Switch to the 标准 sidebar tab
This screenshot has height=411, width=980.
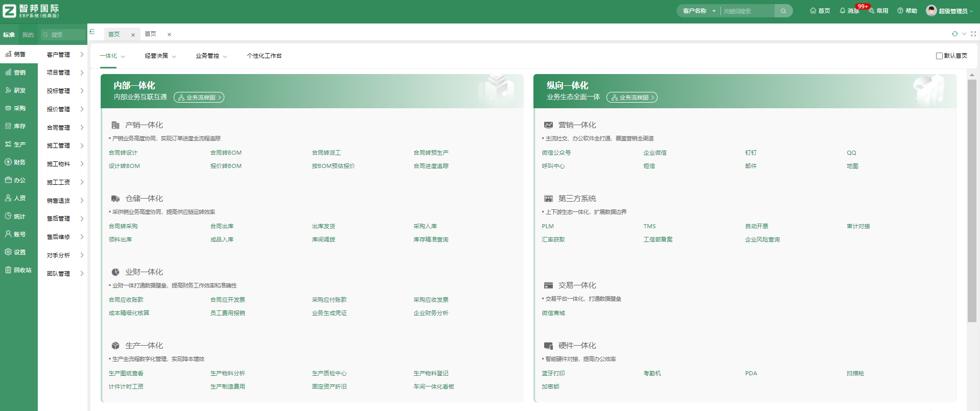[x=9, y=35]
